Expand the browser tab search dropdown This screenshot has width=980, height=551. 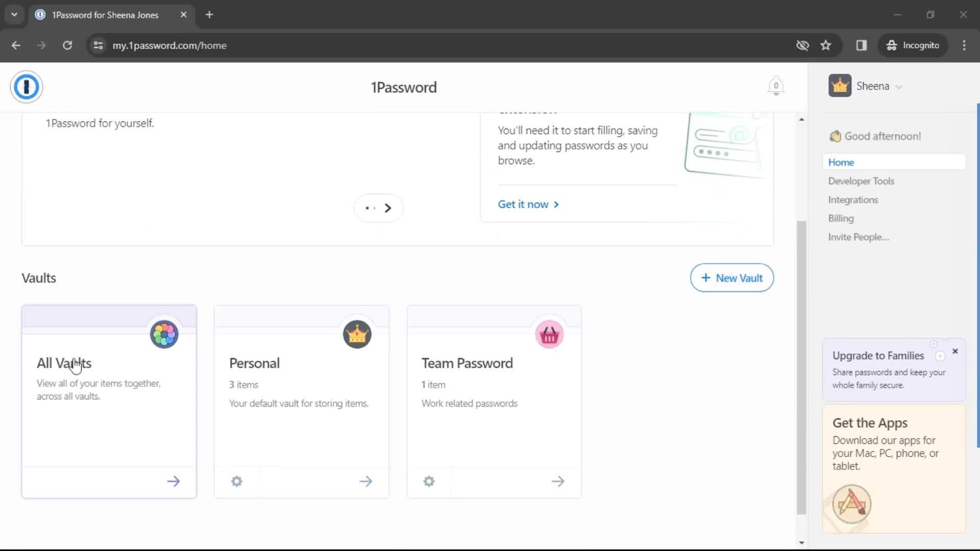(x=14, y=14)
